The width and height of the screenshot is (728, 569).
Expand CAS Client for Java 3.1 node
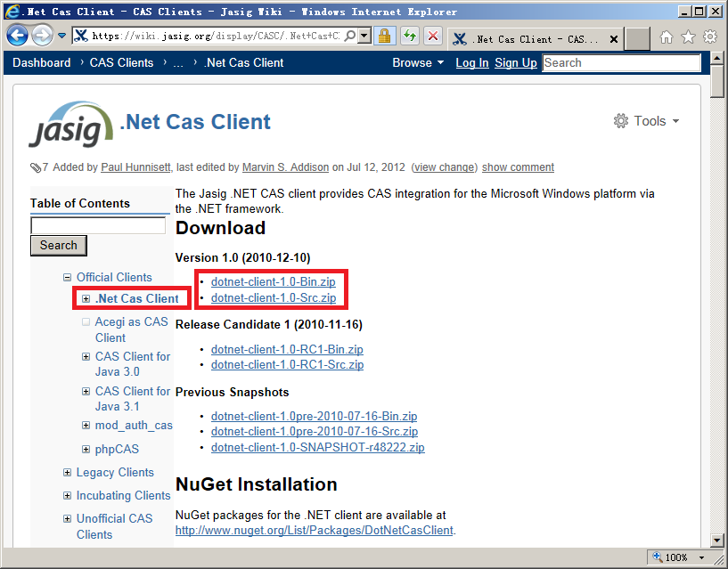[x=86, y=391]
